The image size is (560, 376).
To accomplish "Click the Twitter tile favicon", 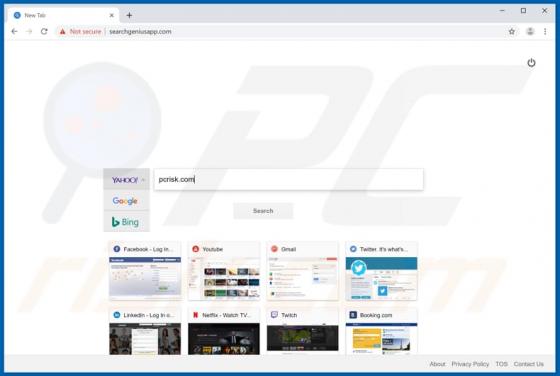I will [353, 249].
